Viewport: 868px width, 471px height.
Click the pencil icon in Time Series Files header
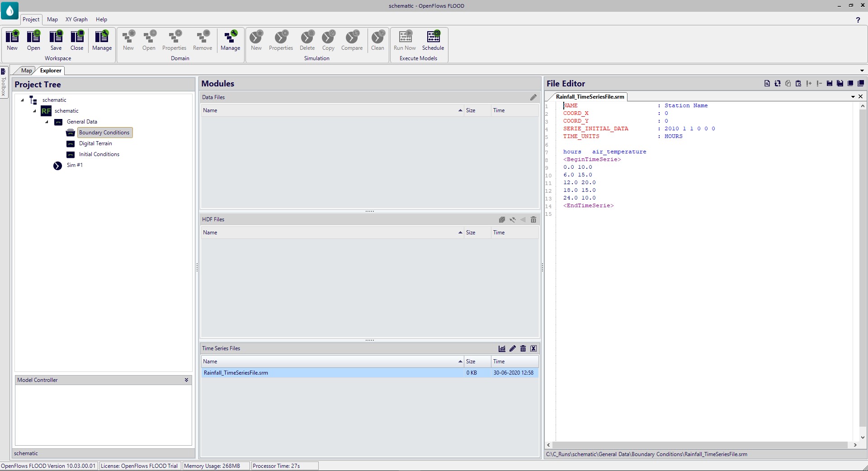pyautogui.click(x=513, y=348)
